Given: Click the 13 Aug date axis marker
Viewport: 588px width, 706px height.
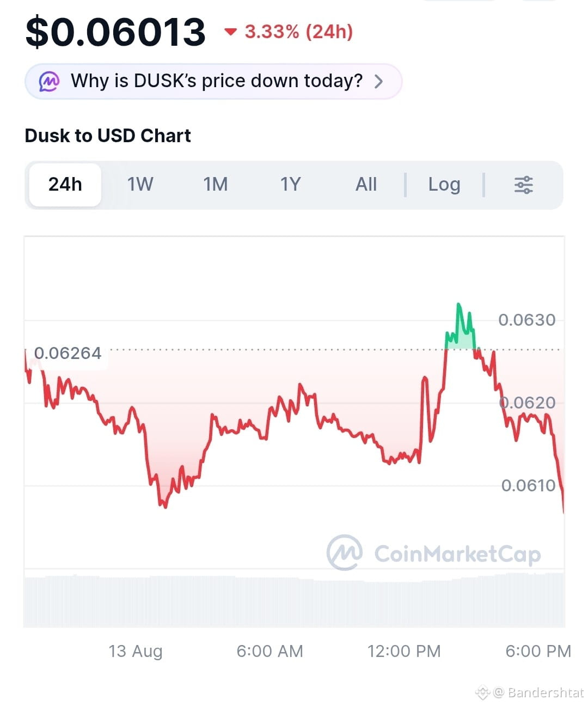Looking at the screenshot, I should tap(136, 651).
